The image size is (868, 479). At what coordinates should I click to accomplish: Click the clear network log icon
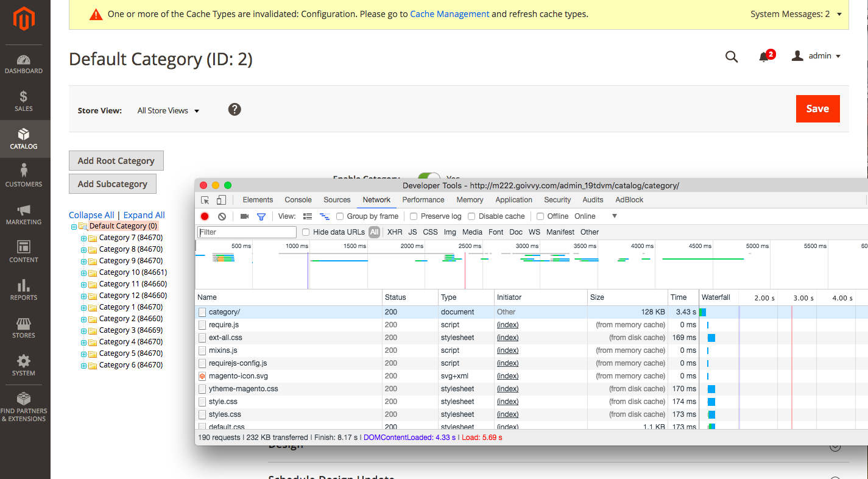[x=222, y=216]
